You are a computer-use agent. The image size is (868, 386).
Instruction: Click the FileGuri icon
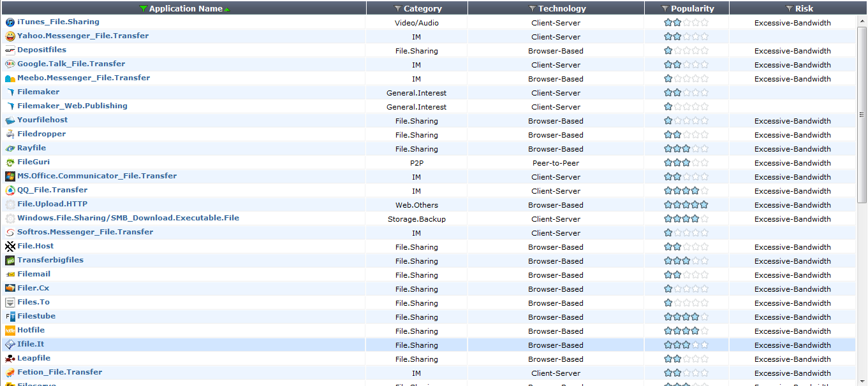(10, 162)
